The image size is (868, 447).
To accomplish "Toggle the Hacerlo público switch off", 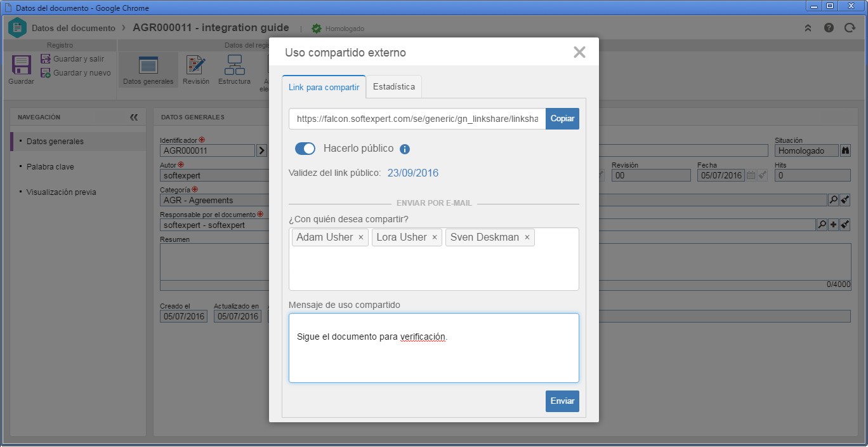I will pos(305,149).
